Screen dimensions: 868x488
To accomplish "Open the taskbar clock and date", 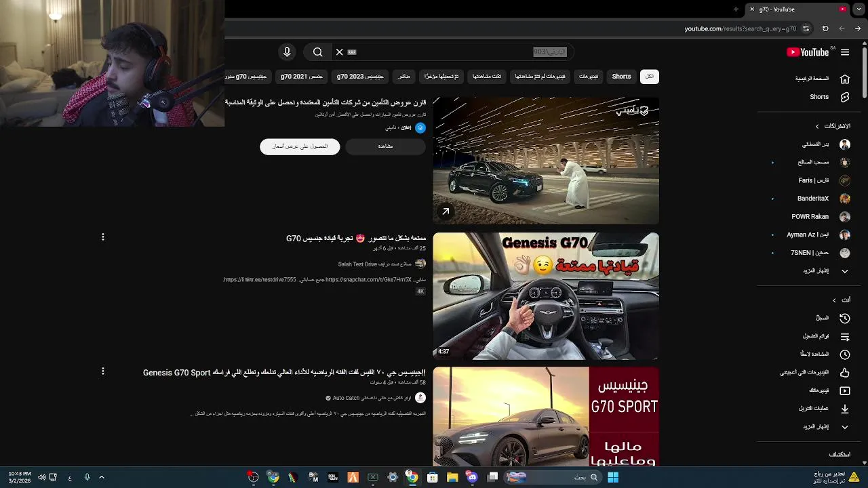I will 20,477.
